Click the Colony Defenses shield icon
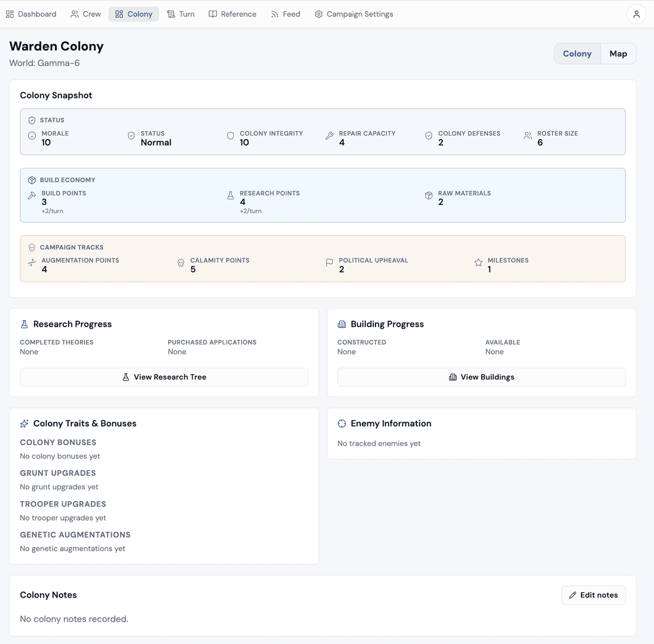The width and height of the screenshot is (654, 644). [429, 136]
